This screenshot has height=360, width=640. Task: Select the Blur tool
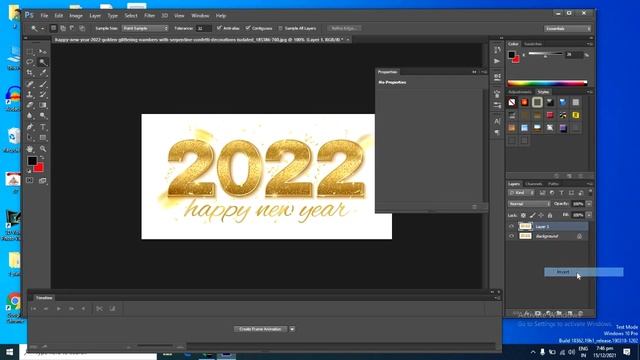coord(30,116)
